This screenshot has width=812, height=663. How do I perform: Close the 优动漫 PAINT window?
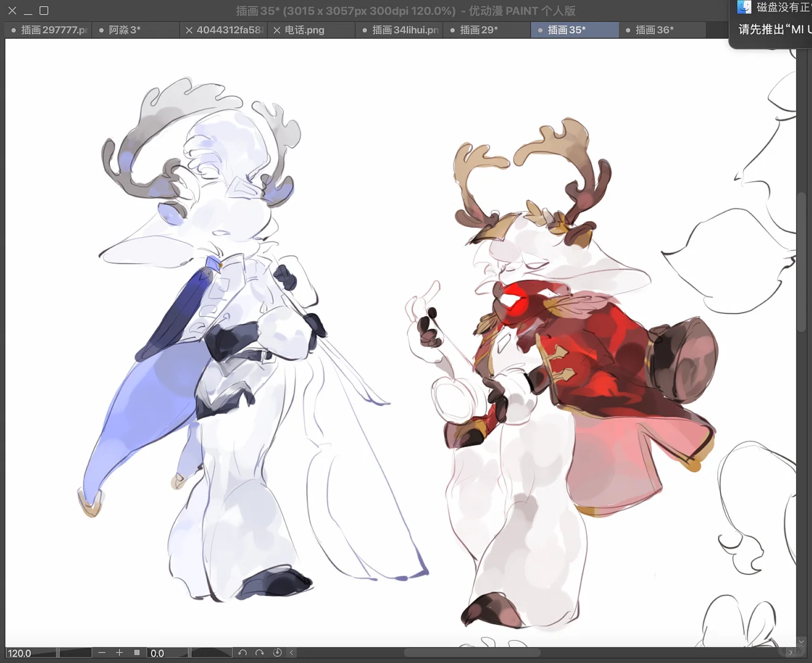(12, 10)
